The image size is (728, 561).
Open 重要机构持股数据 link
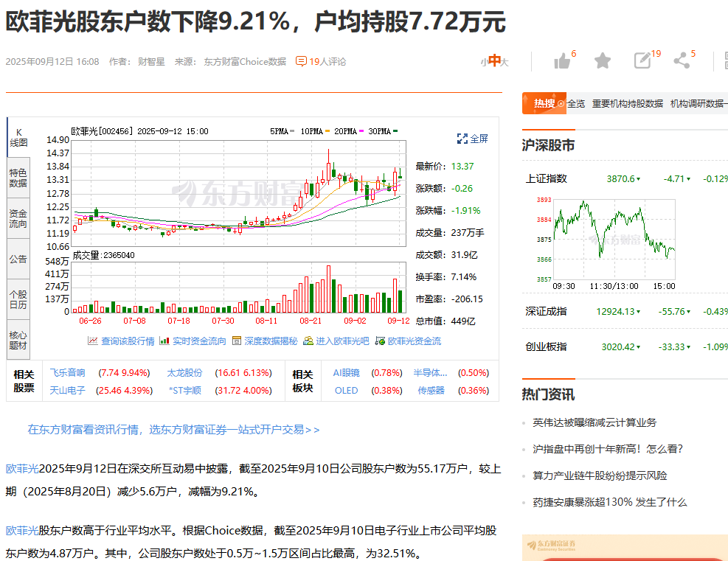pos(627,103)
